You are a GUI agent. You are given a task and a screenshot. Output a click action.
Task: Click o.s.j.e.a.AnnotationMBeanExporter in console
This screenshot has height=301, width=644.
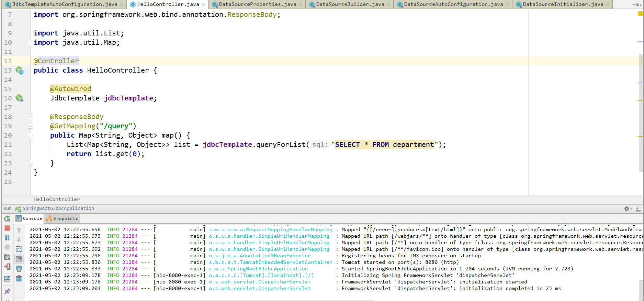pos(260,256)
